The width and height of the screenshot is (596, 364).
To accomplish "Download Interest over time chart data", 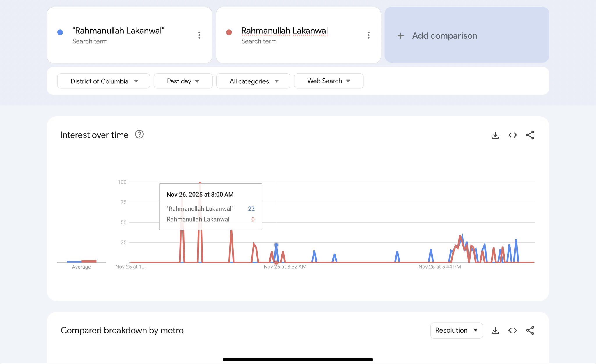I will (x=495, y=135).
